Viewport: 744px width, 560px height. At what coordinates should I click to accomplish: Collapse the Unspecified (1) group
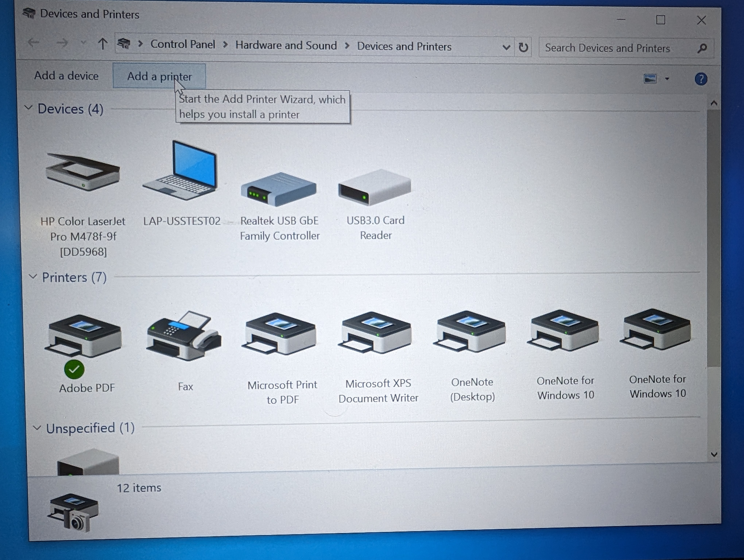pos(37,427)
